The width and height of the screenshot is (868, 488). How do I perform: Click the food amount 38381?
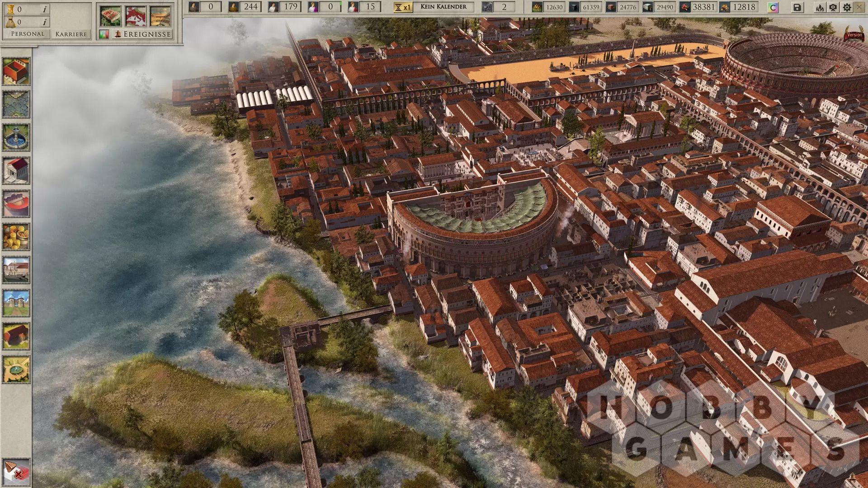(x=704, y=7)
